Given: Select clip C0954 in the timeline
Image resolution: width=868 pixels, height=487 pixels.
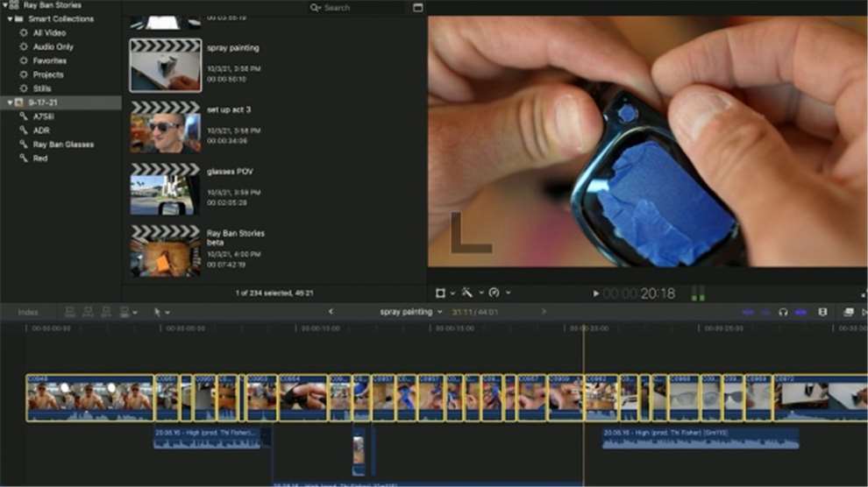Looking at the screenshot, I should click(302, 398).
